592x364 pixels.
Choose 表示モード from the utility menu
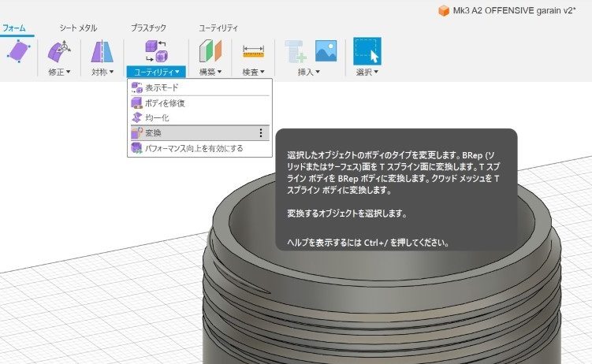point(162,88)
